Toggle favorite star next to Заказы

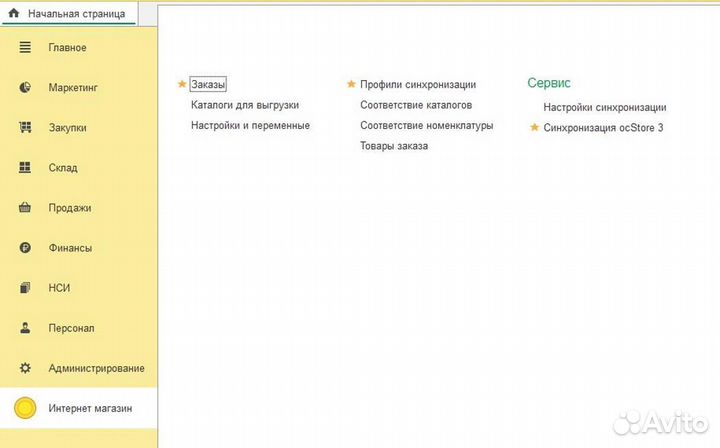pyautogui.click(x=182, y=84)
